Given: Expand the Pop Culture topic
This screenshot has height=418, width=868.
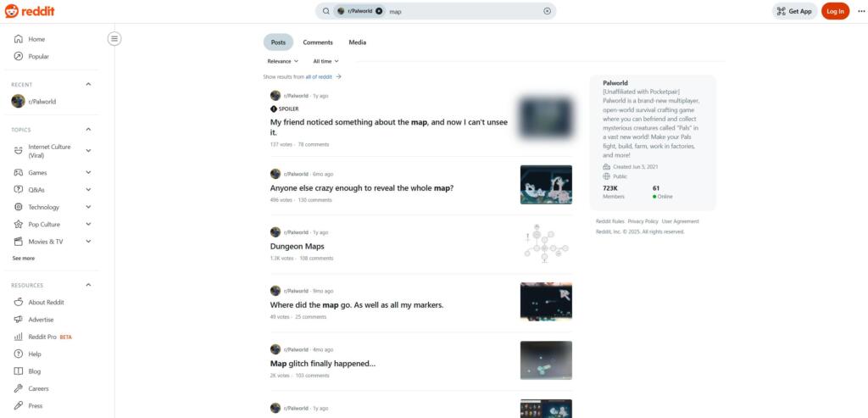Looking at the screenshot, I should [88, 224].
